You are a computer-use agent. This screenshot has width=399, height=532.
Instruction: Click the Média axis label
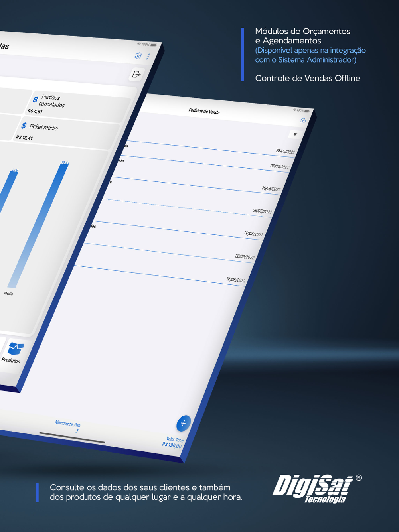pos(8,294)
